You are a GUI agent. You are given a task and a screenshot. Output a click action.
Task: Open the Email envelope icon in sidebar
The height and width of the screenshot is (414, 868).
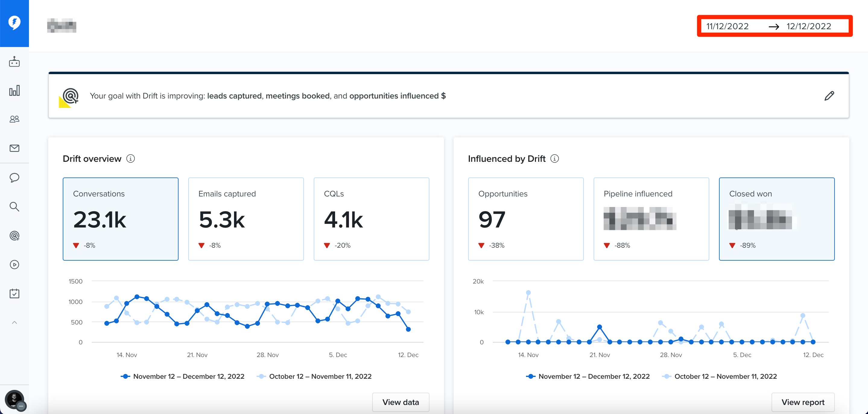[14, 148]
